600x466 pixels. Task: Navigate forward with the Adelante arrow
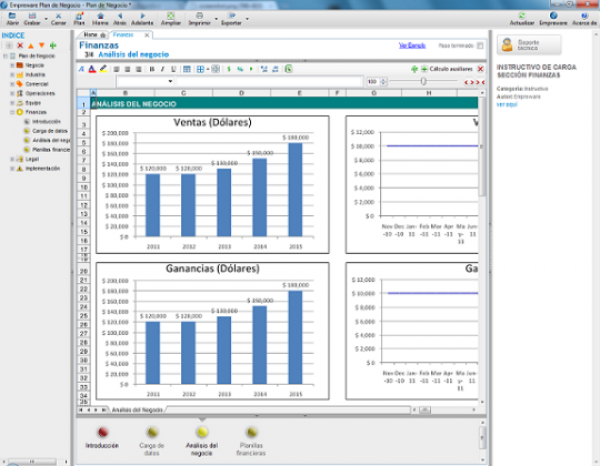click(142, 18)
